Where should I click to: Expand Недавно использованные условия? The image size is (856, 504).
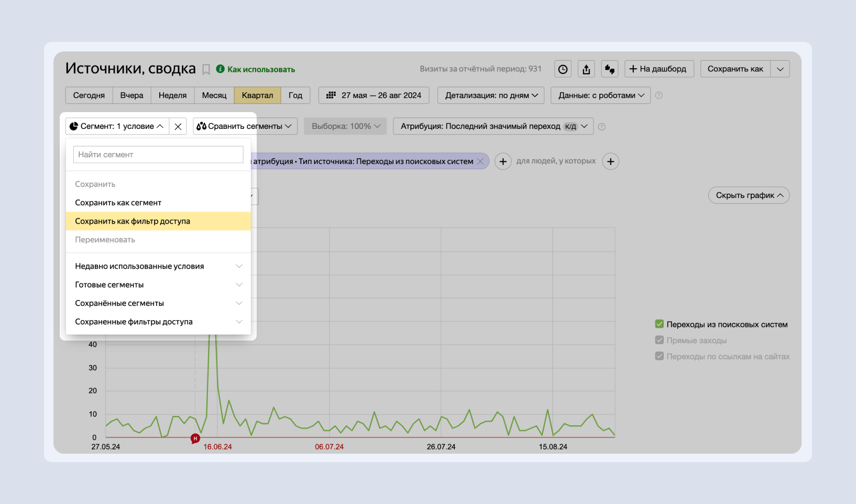(x=158, y=266)
